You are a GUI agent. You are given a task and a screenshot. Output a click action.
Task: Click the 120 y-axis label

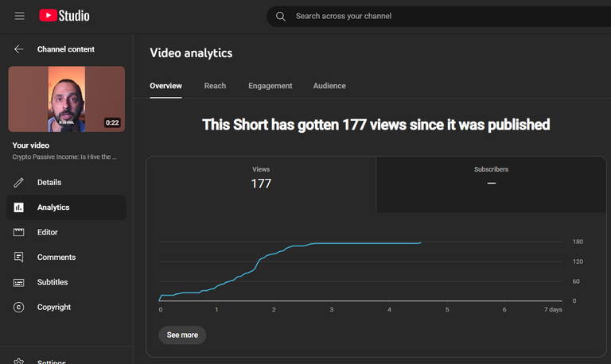578,261
